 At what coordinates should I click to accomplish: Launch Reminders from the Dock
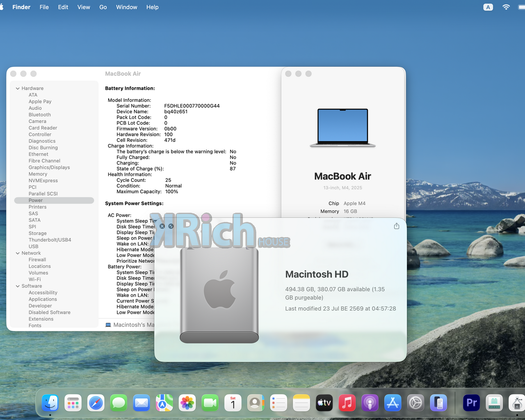[x=278, y=403]
